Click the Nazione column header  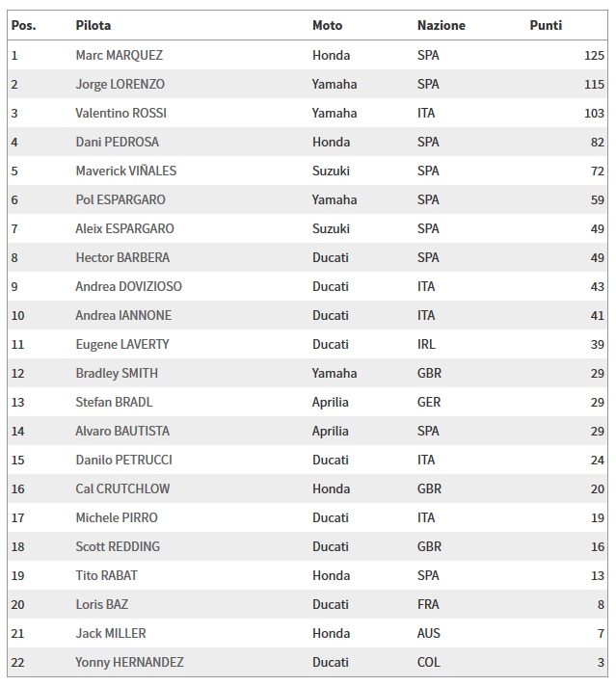[x=441, y=26]
